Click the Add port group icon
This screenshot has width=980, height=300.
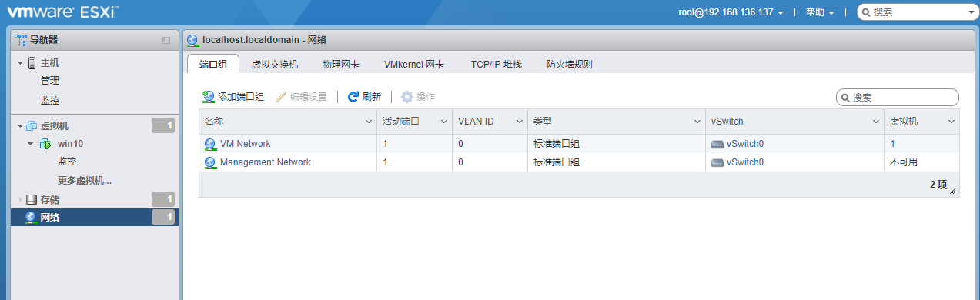tap(208, 97)
